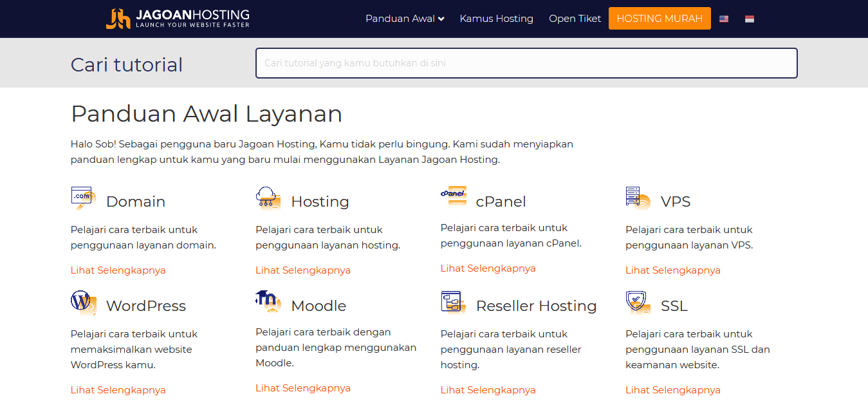This screenshot has height=403, width=868.
Task: Click the Hosting cloud icon
Action: 268,198
